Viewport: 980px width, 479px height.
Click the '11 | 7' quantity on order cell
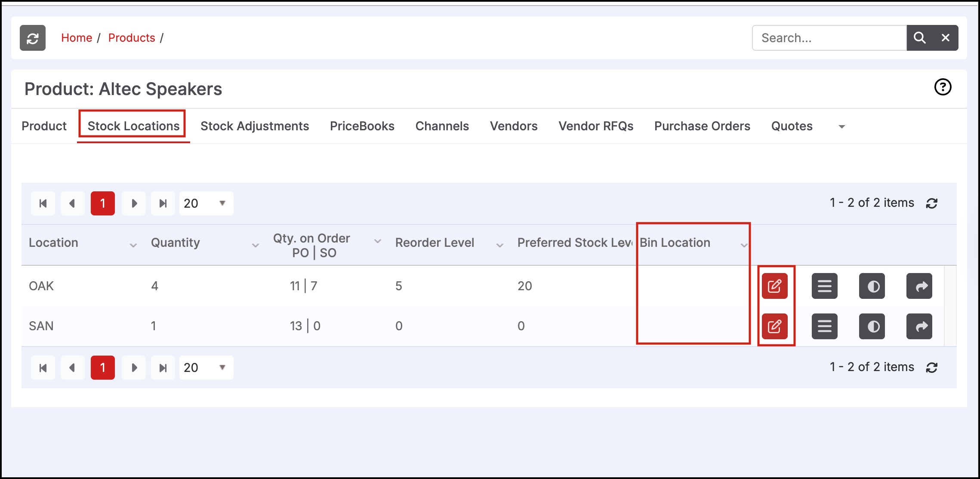[304, 286]
